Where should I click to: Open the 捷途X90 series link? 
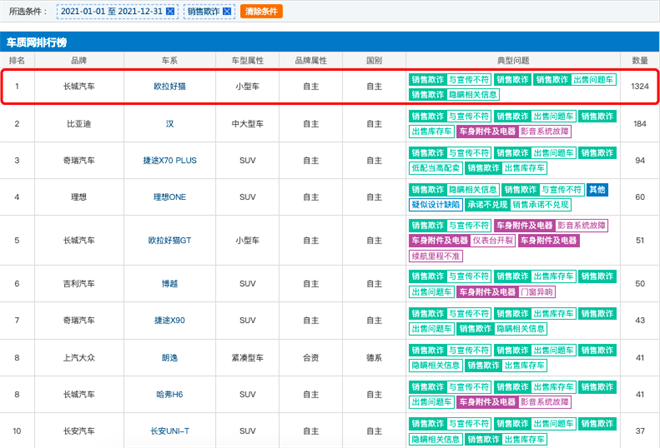click(170, 320)
